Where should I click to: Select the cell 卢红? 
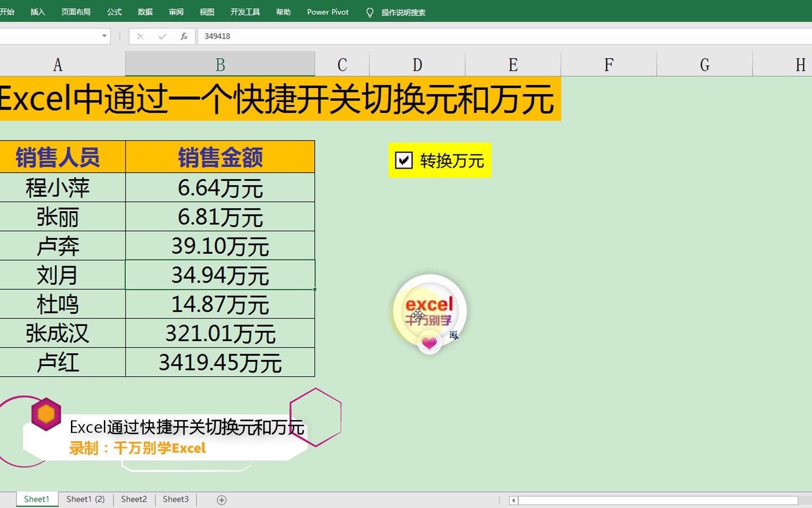click(x=62, y=363)
